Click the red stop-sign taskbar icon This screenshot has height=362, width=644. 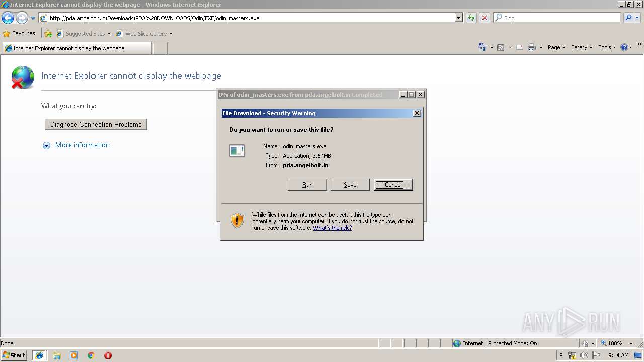tap(108, 355)
